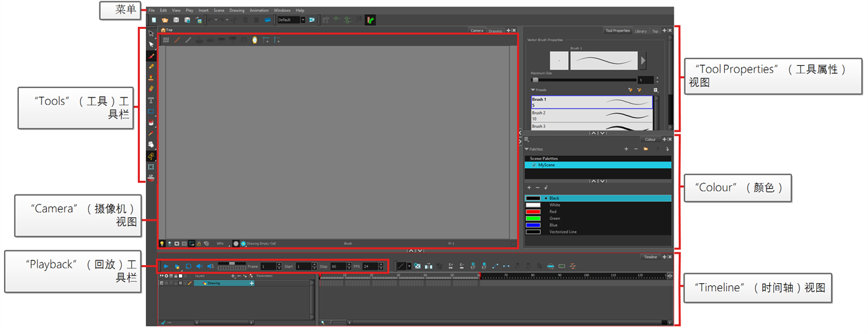Select the Brush tool in Tools toolbar

coord(151,56)
